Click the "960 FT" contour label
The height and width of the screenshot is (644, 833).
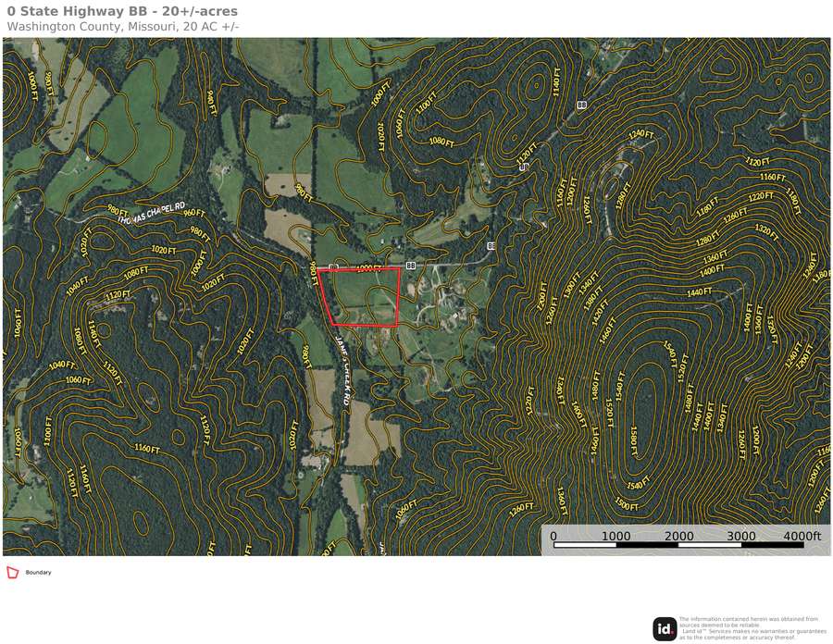click(x=194, y=213)
